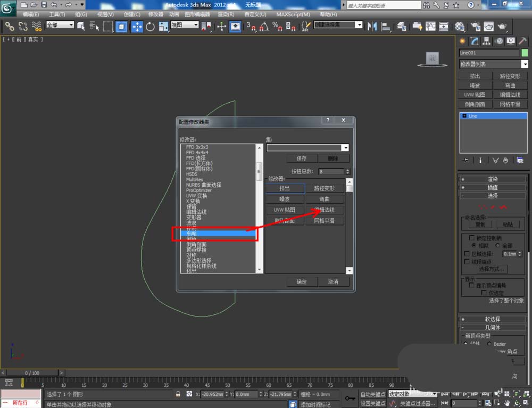This screenshot has width=532, height=408.
Task: Enable the 显示顶点编号 checkbox
Action: (471, 285)
